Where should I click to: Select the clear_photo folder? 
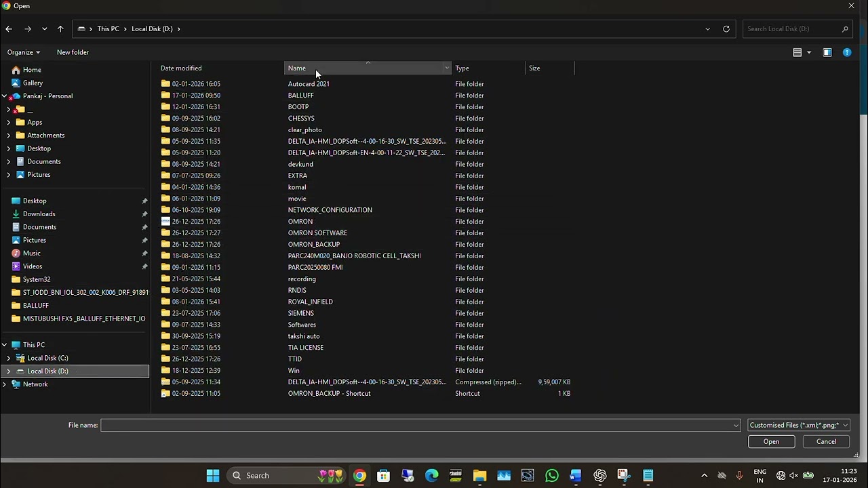coord(304,130)
